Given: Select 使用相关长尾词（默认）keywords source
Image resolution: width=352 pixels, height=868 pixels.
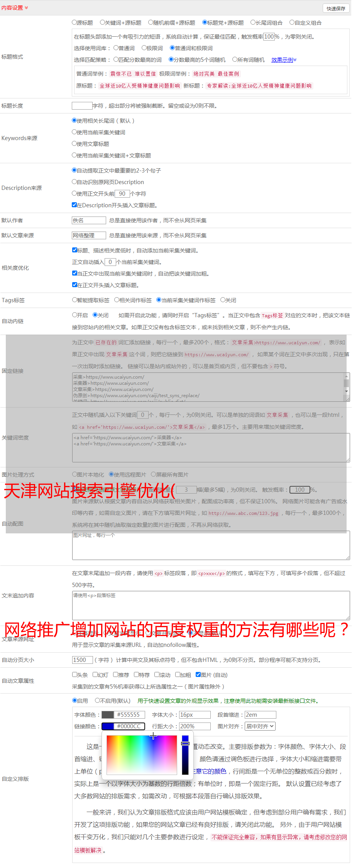Looking at the screenshot, I should [x=74, y=120].
